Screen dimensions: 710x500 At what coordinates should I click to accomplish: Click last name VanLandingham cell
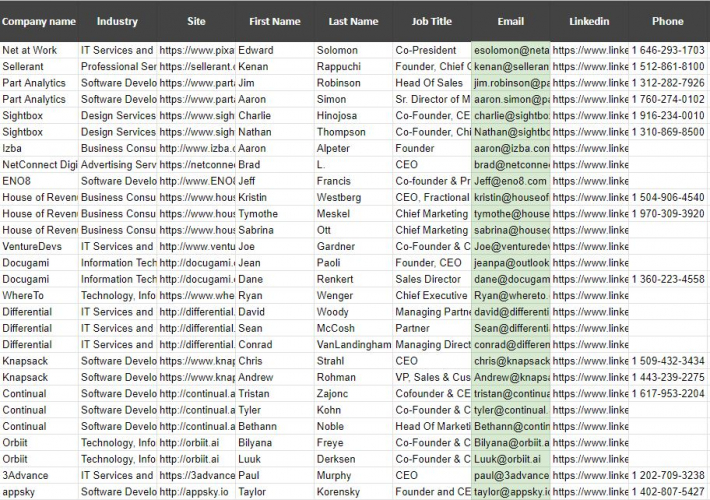[353, 344]
